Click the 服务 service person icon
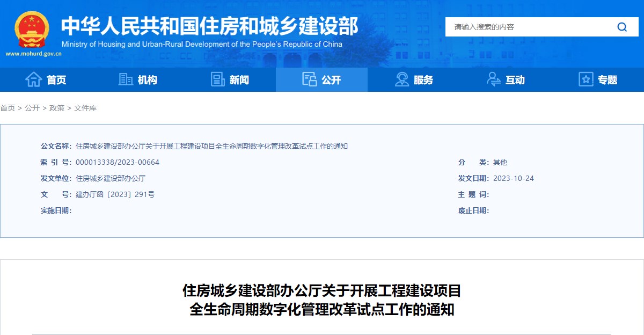 pos(401,79)
